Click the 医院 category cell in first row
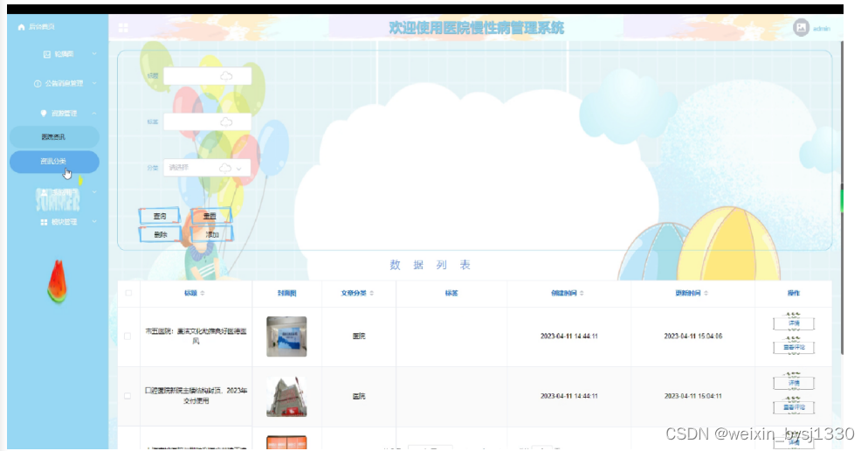This screenshot has width=868, height=451. coord(359,337)
